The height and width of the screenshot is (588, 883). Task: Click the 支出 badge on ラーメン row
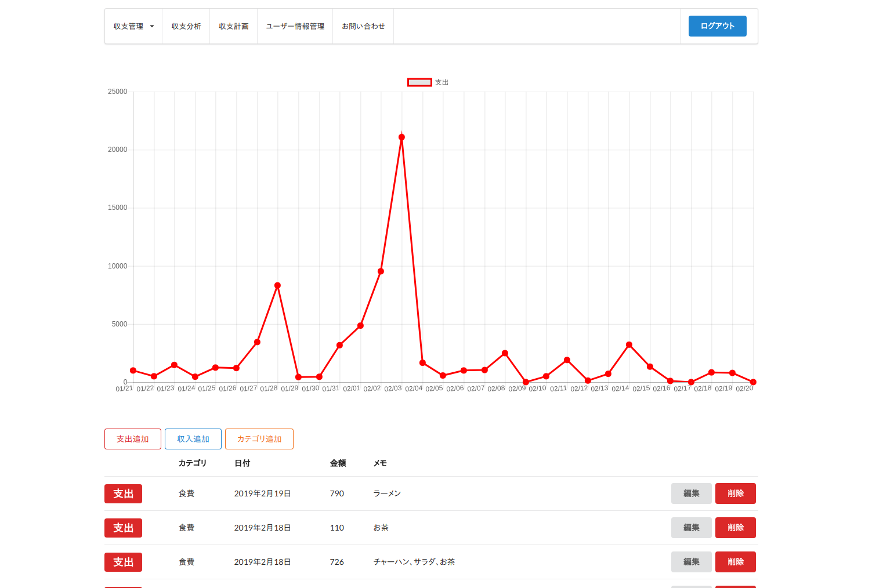pyautogui.click(x=123, y=493)
